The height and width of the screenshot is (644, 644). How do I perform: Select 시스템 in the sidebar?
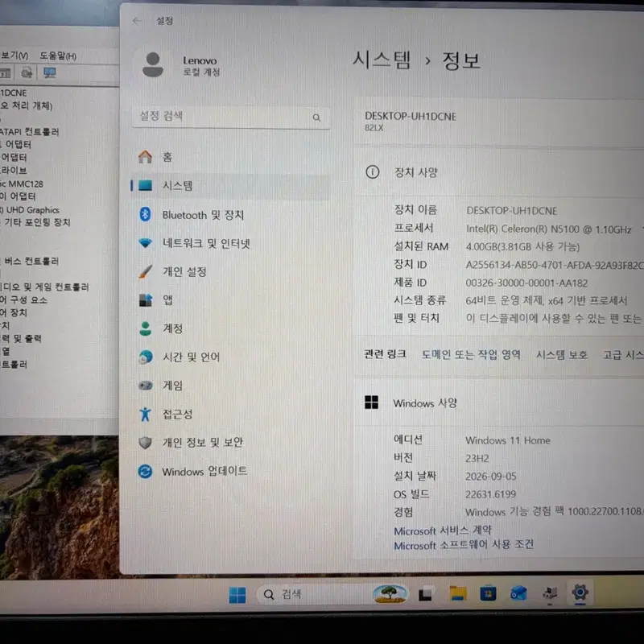(230, 186)
